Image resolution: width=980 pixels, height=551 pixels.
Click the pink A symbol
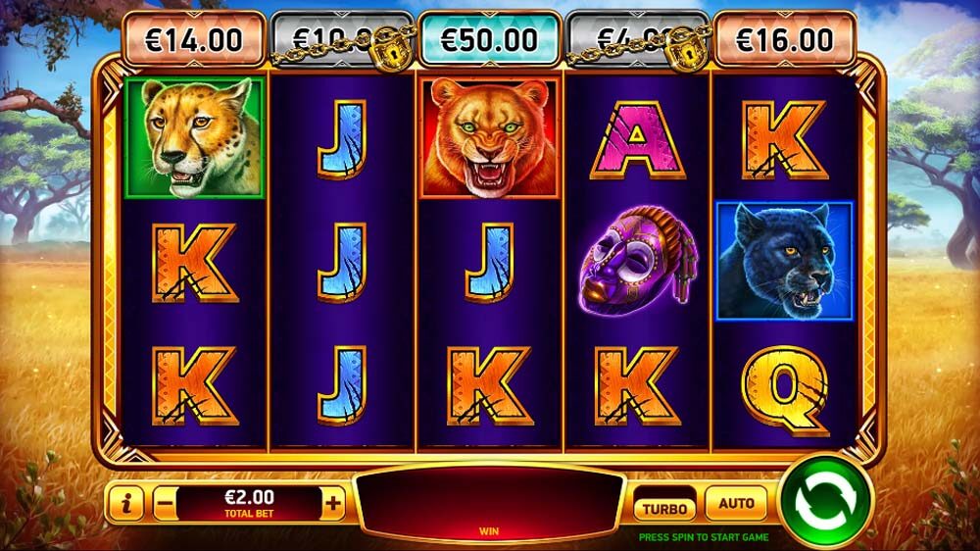[x=637, y=140]
